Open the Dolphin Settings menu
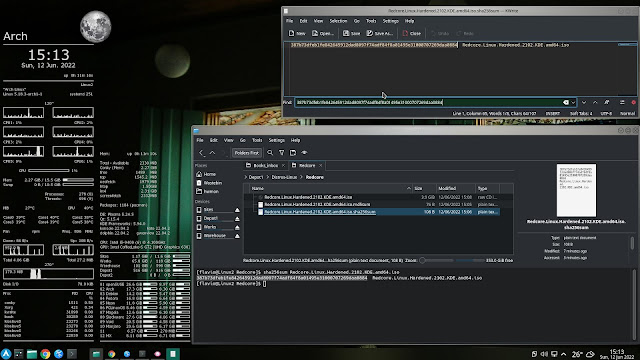 pos(276,140)
